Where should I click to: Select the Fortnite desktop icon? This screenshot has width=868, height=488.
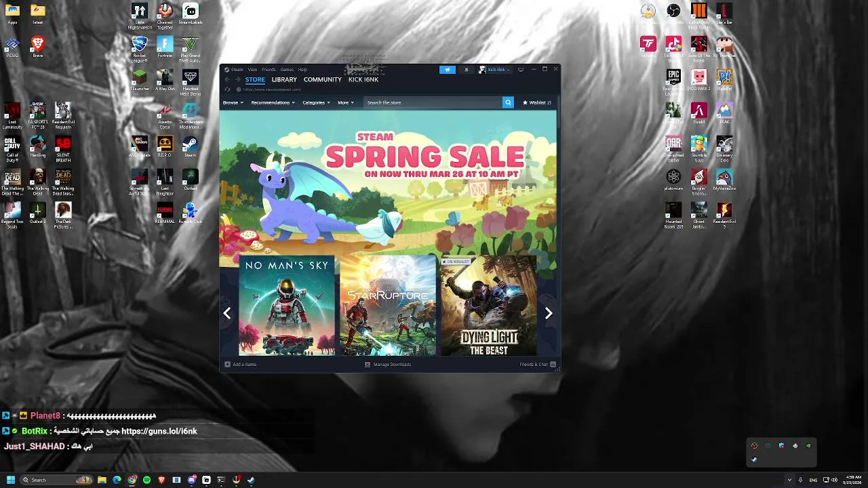(165, 47)
